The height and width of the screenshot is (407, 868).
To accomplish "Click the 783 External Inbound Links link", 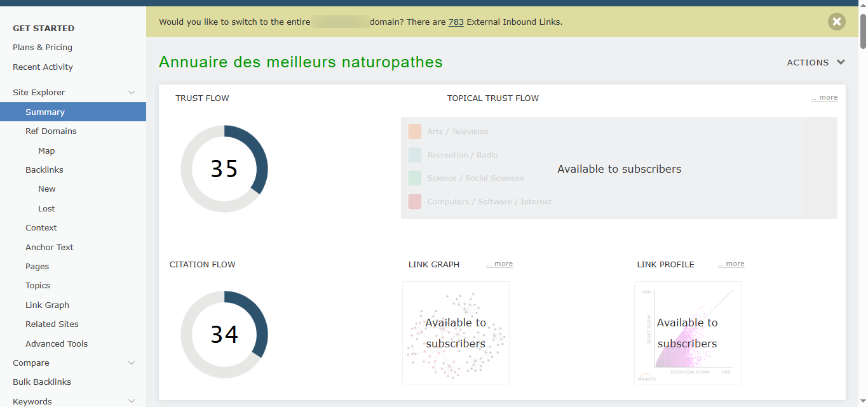I will tap(456, 22).
